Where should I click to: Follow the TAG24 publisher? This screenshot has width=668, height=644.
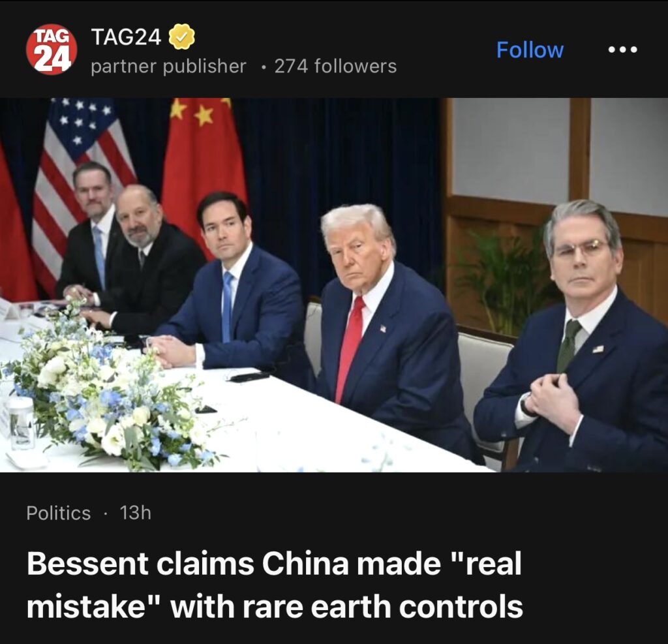coord(530,50)
